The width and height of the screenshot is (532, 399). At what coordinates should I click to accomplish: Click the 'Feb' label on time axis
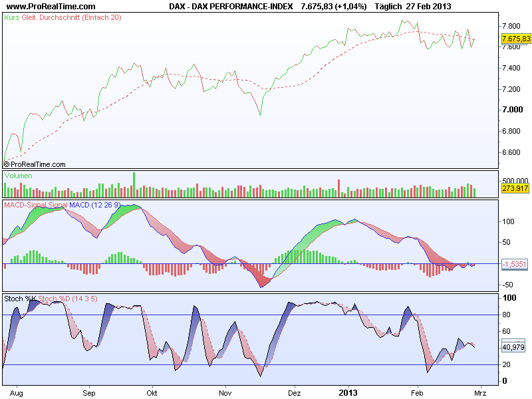pos(417,393)
